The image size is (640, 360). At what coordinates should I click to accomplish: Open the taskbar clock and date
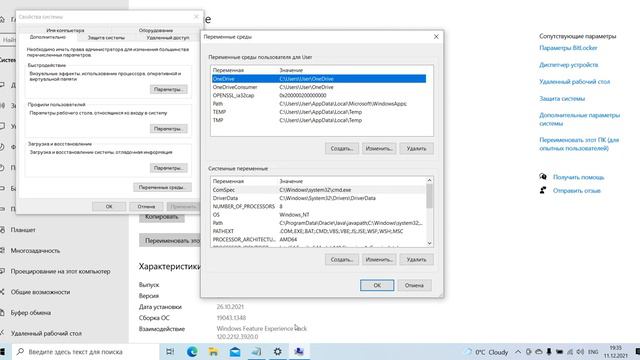click(x=616, y=351)
